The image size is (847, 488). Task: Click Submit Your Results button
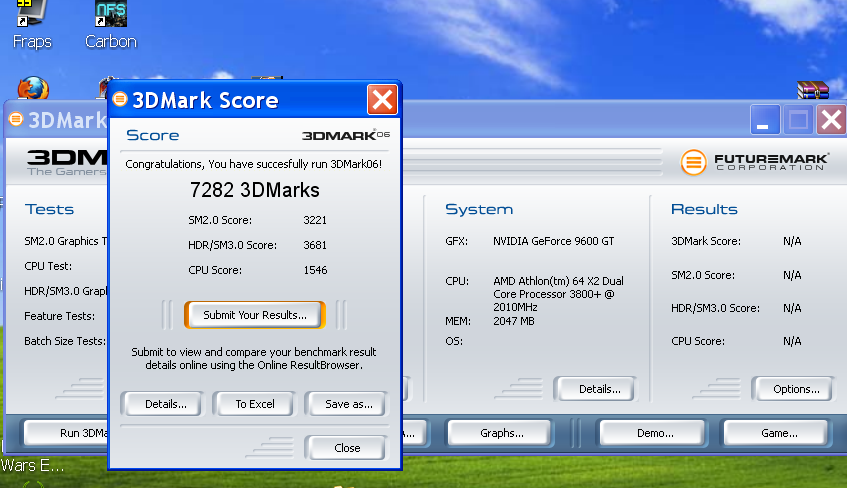point(255,315)
